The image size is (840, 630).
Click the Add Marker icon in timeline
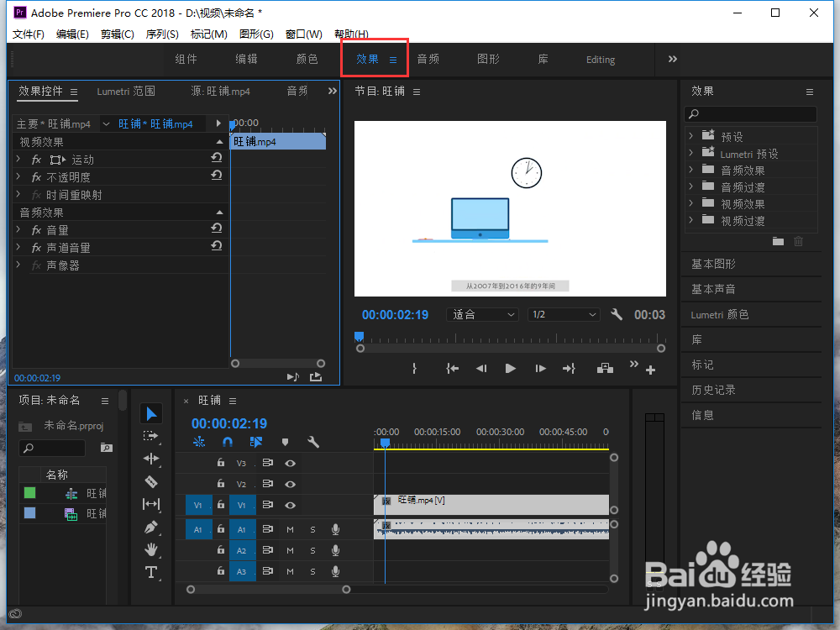click(x=285, y=442)
